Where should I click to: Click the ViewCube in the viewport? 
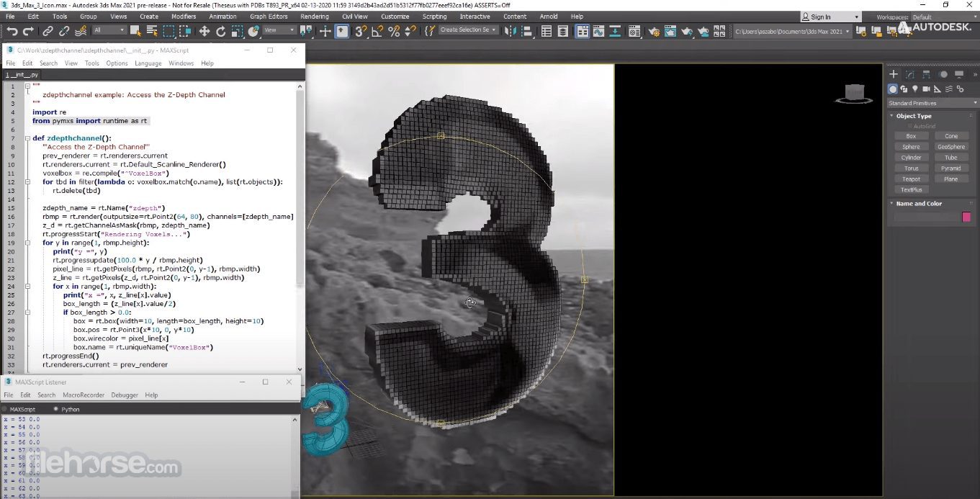(854, 93)
